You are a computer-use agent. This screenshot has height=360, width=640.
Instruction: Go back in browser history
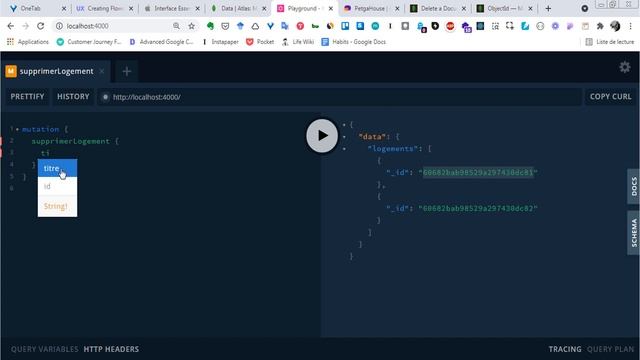(11, 26)
